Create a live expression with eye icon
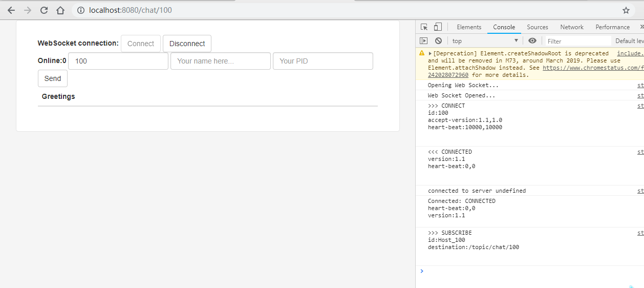644x288 pixels. [x=532, y=41]
